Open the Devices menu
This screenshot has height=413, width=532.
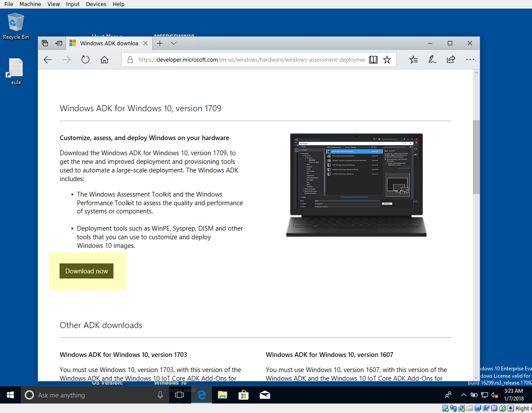[x=96, y=4]
